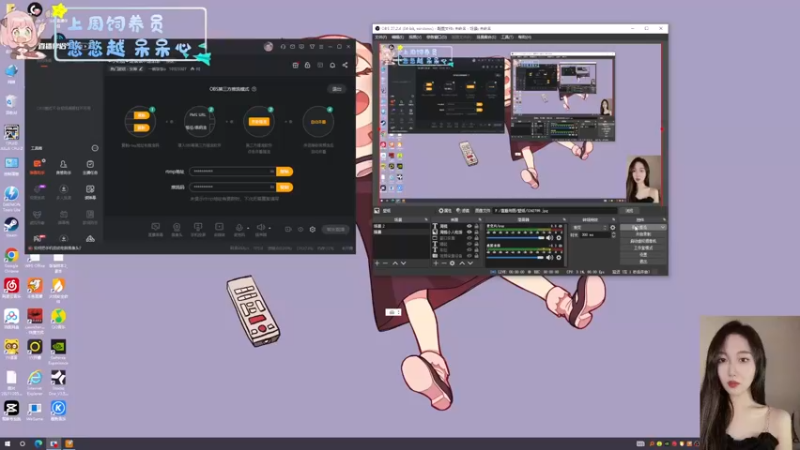Add a new scene in OBS Scenes panel
Viewport: 800px width, 450px height.
click(x=377, y=263)
